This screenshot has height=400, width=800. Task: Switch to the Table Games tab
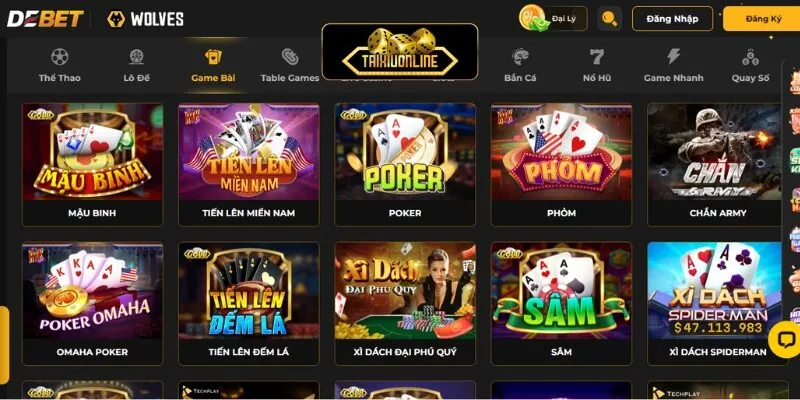coord(290,66)
